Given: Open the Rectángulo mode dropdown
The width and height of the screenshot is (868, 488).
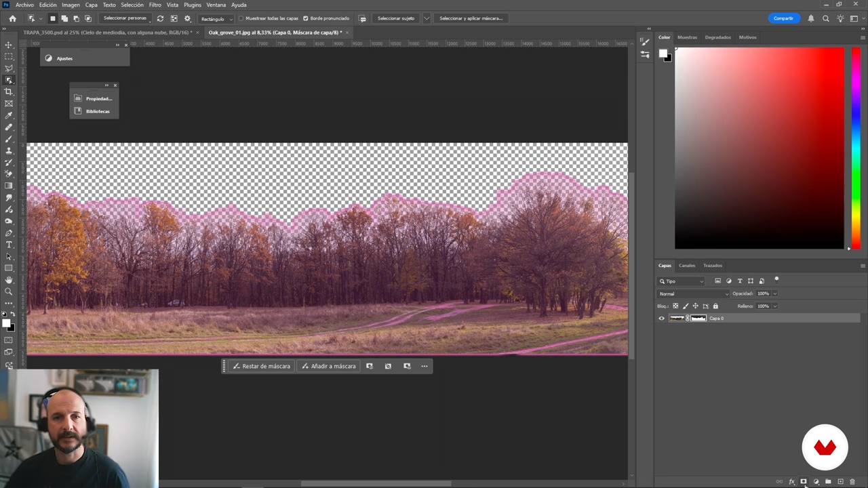Looking at the screenshot, I should coord(216,19).
